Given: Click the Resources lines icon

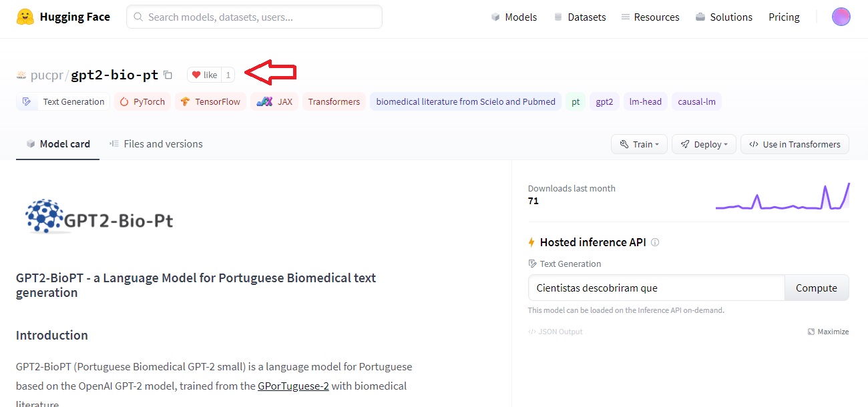Looking at the screenshot, I should pos(625,17).
